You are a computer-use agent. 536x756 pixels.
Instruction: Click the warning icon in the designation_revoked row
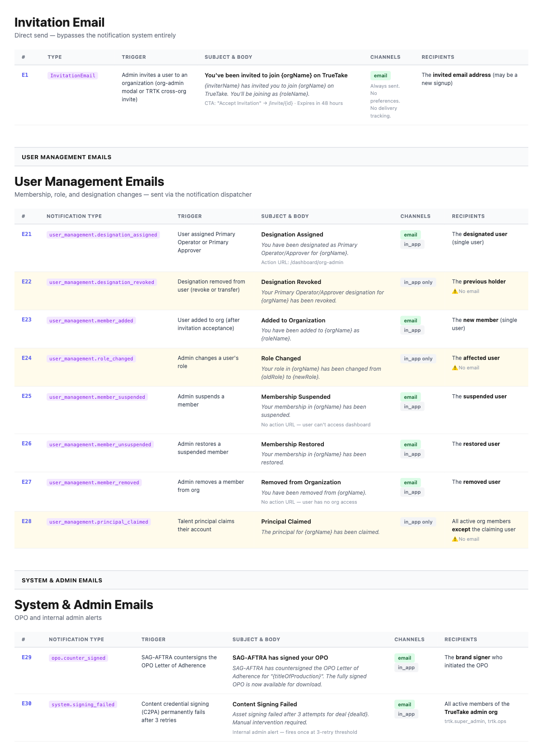pos(455,292)
